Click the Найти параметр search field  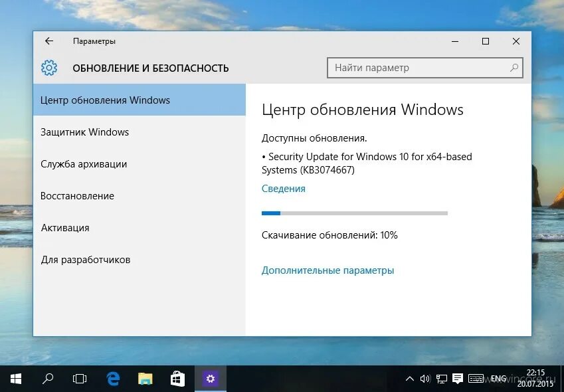425,67
